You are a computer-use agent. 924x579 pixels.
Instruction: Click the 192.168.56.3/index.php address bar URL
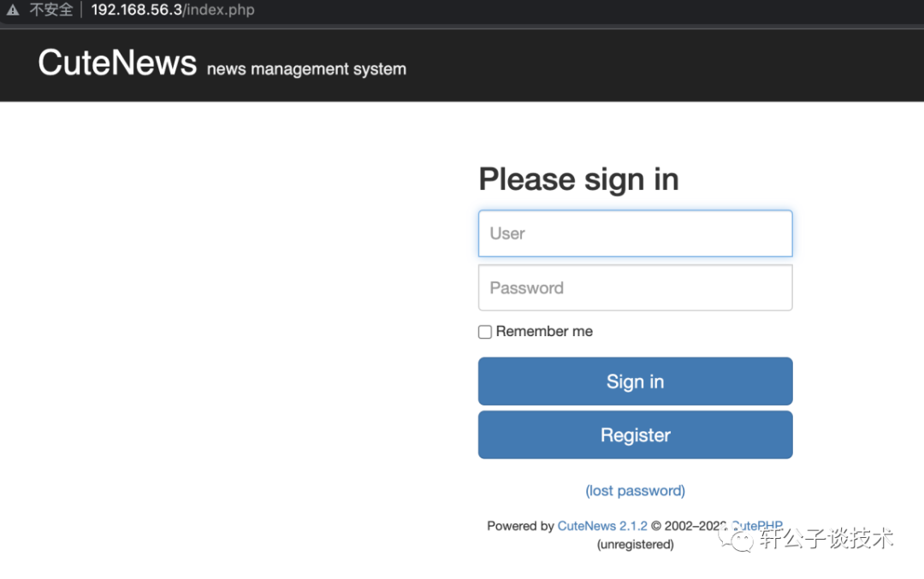173,10
